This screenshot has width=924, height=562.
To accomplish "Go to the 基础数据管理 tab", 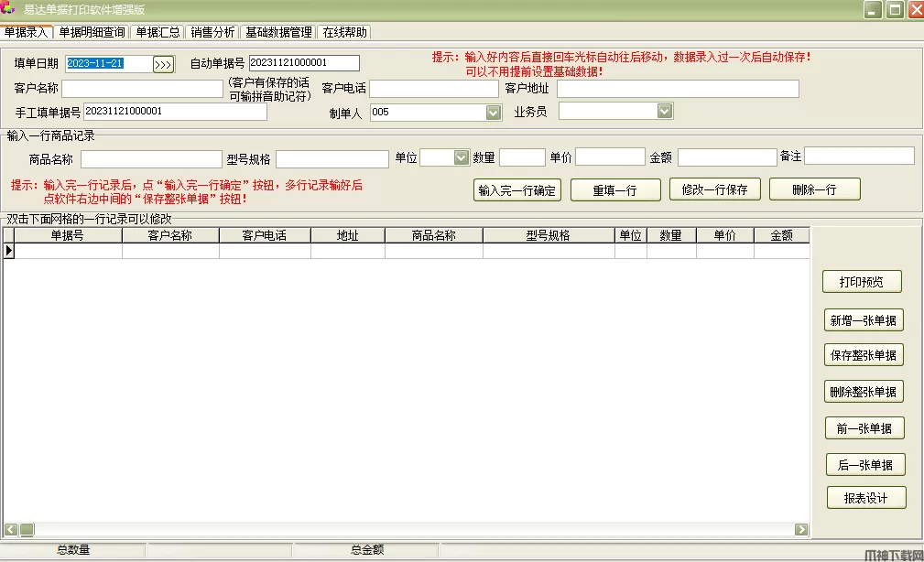I will tap(278, 32).
